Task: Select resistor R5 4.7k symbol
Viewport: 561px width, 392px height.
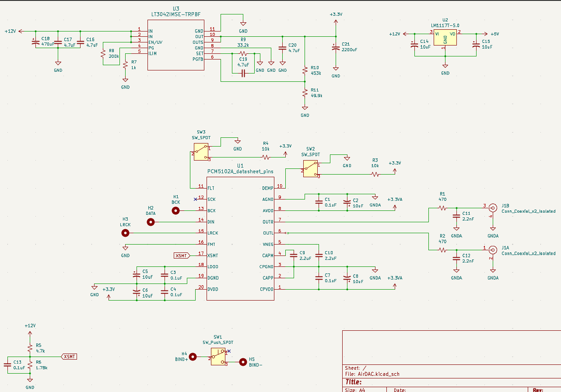Action: click(x=30, y=349)
